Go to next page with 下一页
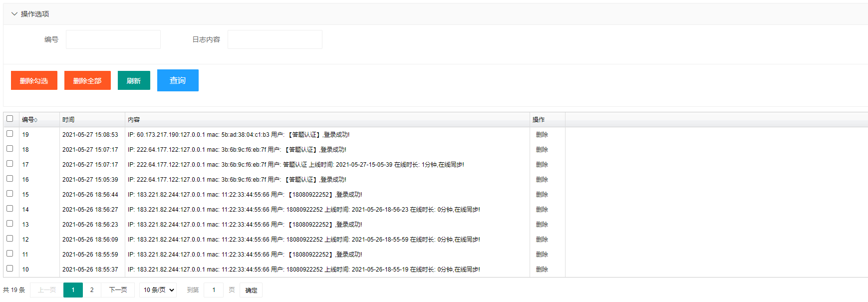Image resolution: width=868 pixels, height=302 pixels. pos(118,290)
